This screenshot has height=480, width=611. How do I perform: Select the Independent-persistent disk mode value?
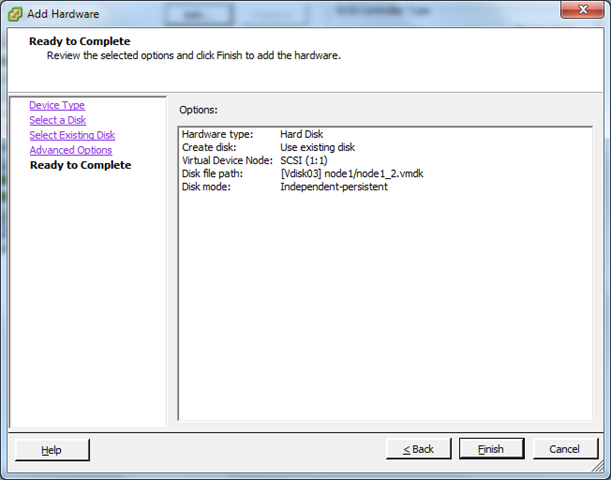[333, 186]
